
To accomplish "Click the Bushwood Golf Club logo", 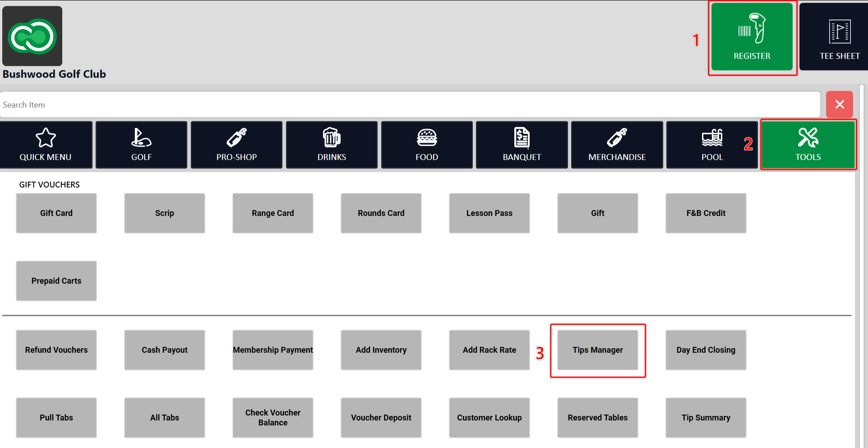I will pyautogui.click(x=32, y=36).
